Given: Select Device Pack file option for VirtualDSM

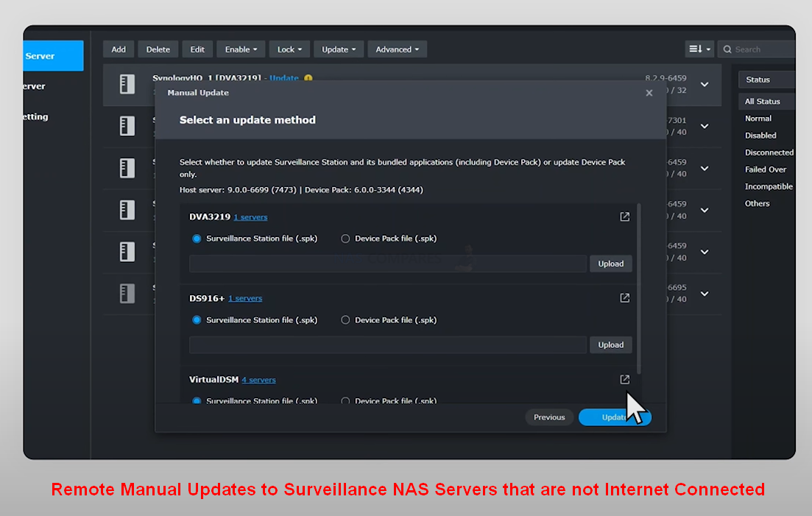Looking at the screenshot, I should (345, 400).
